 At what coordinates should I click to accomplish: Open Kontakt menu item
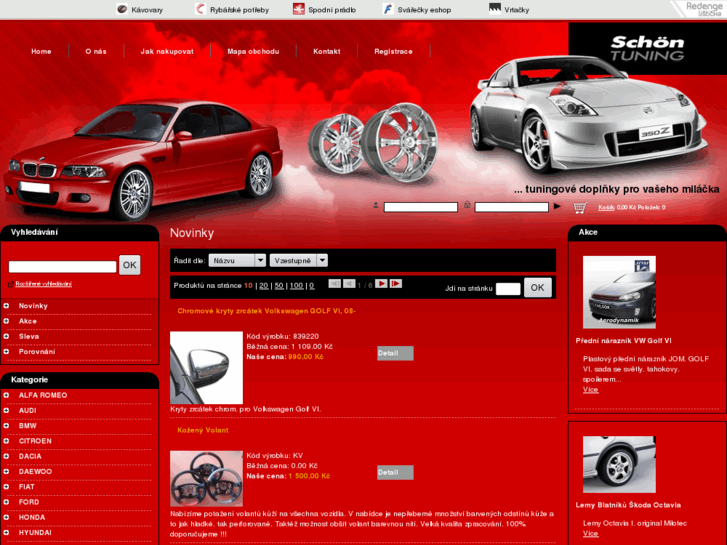tap(327, 51)
